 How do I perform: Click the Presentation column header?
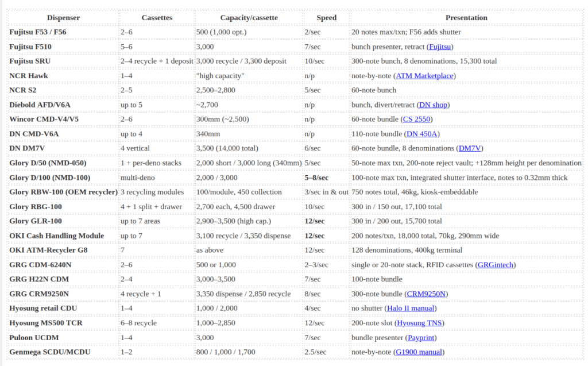click(466, 18)
